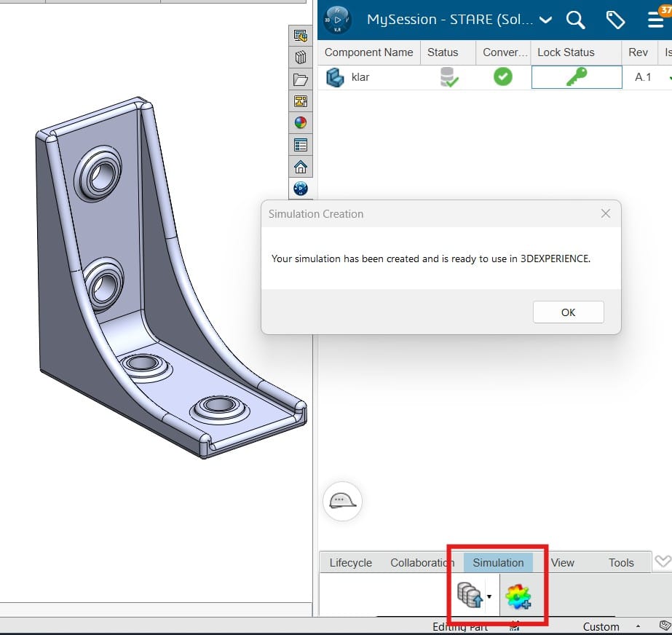This screenshot has height=635, width=672.
Task: Click the green key lock status cell
Action: click(577, 77)
